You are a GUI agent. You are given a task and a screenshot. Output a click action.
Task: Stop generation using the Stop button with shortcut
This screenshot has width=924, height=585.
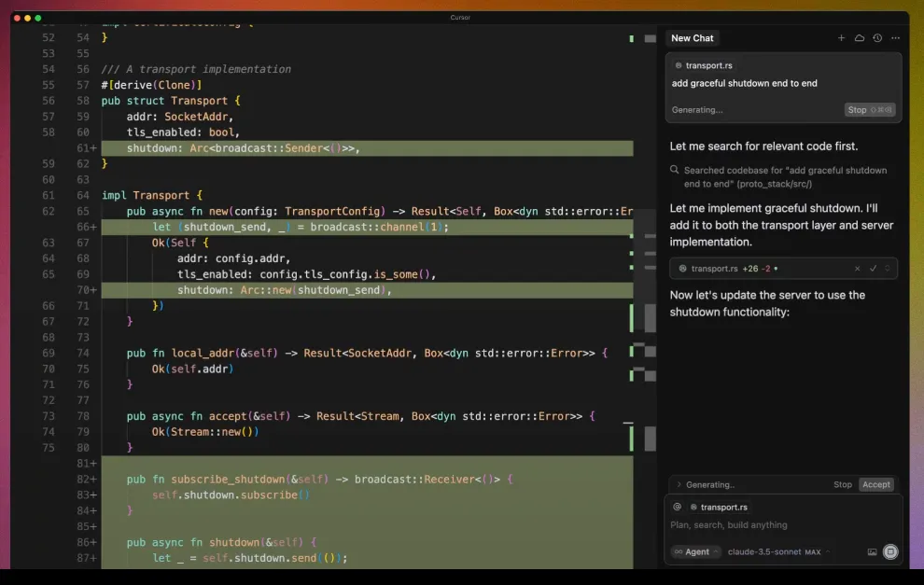click(x=870, y=109)
